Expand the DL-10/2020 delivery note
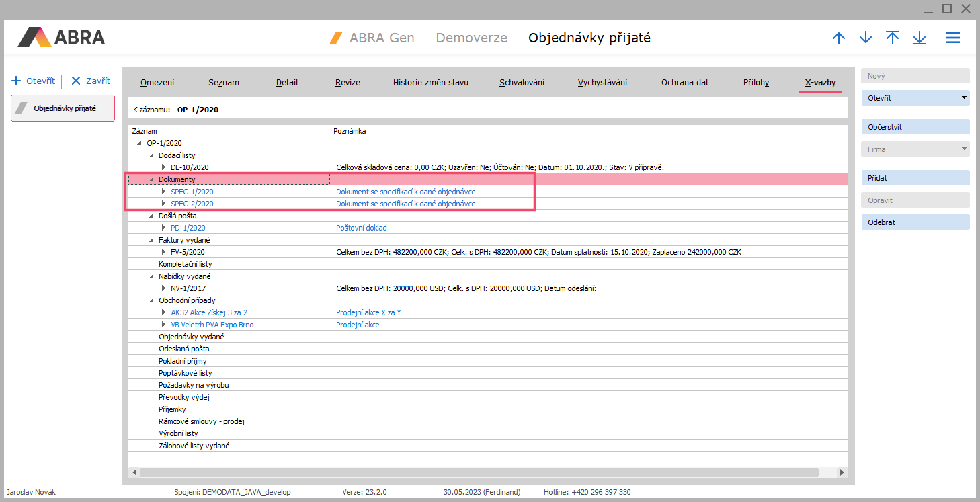This screenshot has width=980, height=502. coord(163,167)
